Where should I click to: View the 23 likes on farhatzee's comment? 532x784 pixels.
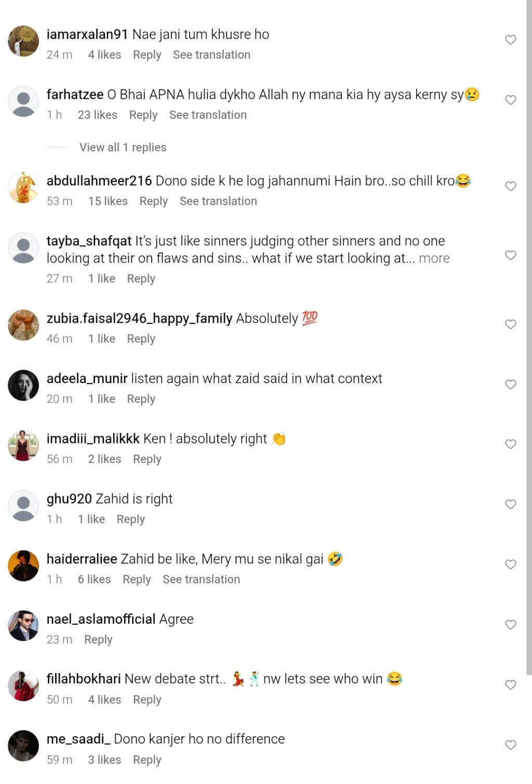click(97, 115)
